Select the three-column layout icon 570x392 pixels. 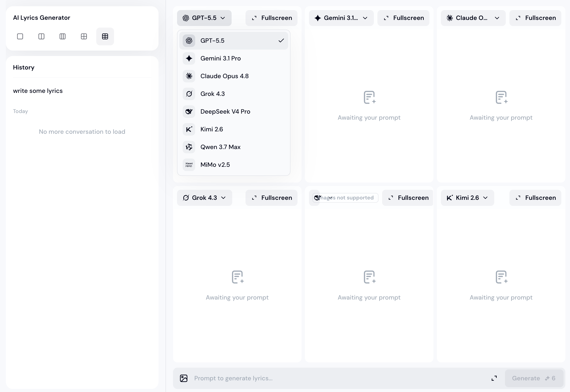63,36
